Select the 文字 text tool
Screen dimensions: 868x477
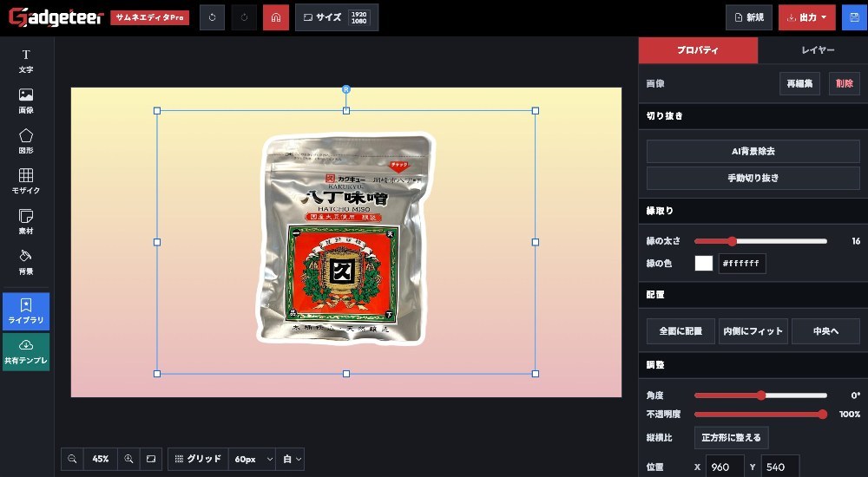coord(26,61)
